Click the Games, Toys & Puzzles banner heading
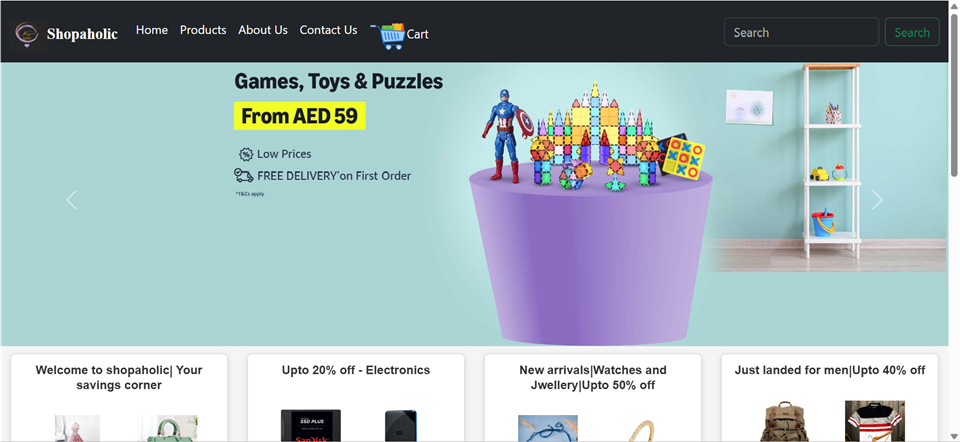 338,82
